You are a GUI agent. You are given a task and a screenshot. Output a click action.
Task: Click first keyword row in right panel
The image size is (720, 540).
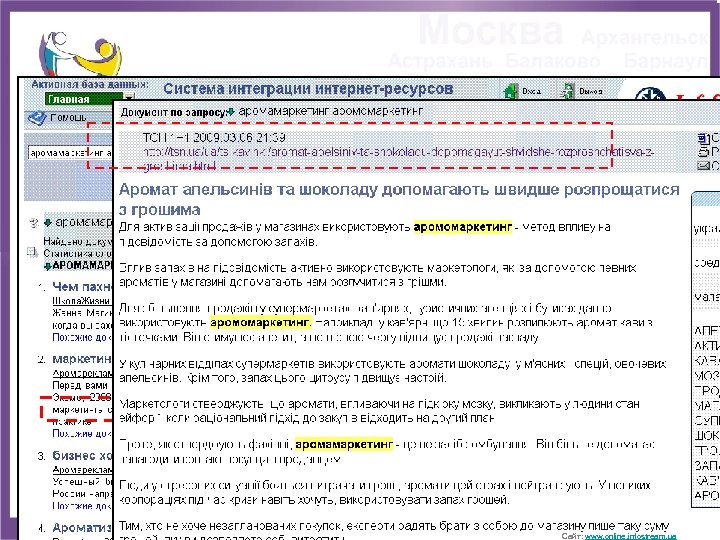pyautogui.click(x=706, y=330)
